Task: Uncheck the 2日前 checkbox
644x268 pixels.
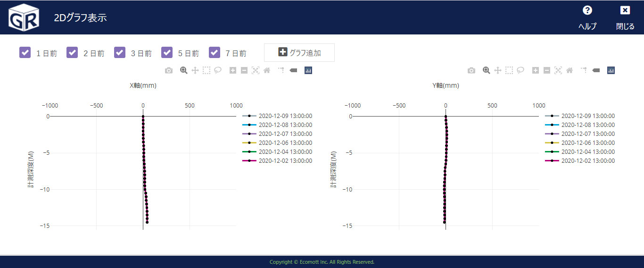Action: (x=72, y=52)
